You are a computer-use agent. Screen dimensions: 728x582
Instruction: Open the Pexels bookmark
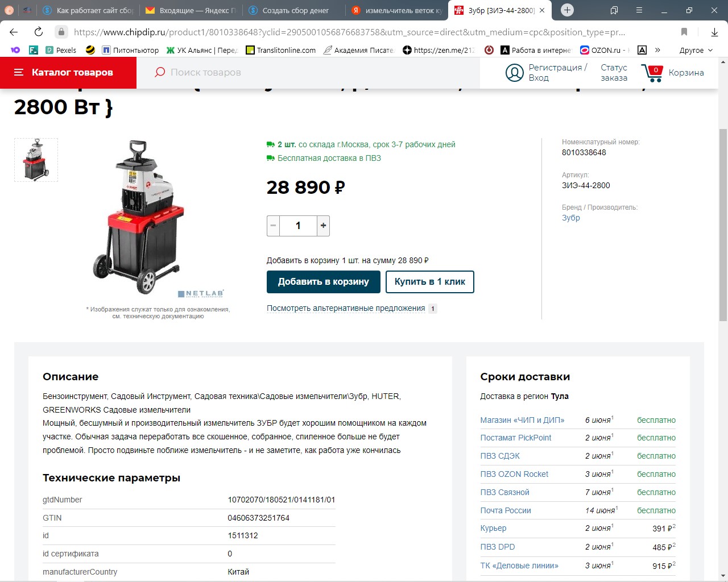(x=61, y=50)
